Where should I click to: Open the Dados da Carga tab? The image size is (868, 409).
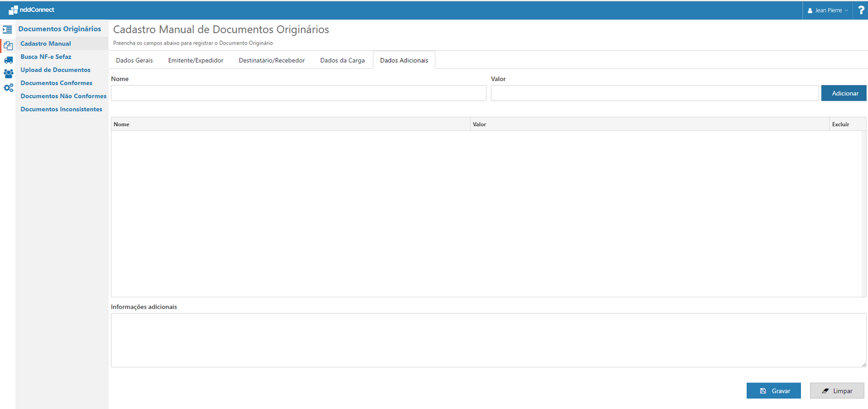(342, 60)
